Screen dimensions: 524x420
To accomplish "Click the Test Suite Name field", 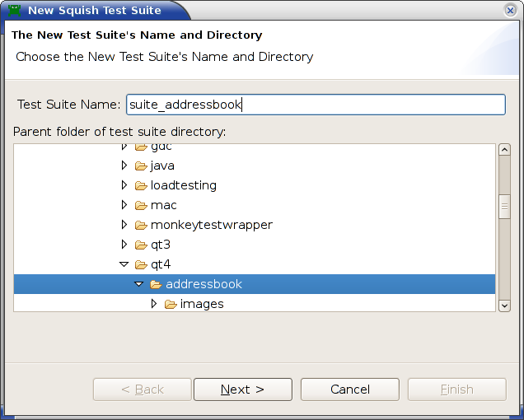I will pos(315,105).
